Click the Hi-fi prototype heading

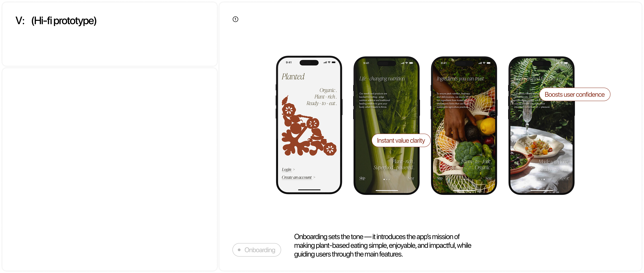click(x=64, y=21)
